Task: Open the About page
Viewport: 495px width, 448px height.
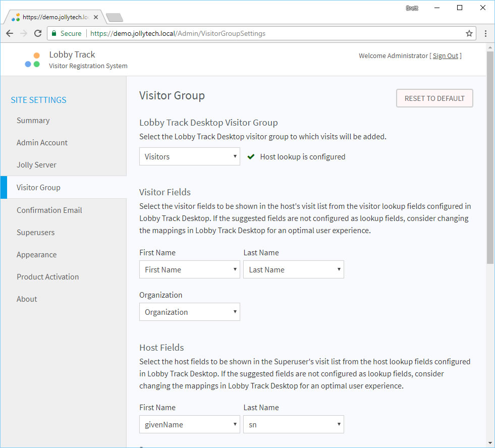Action: point(27,299)
